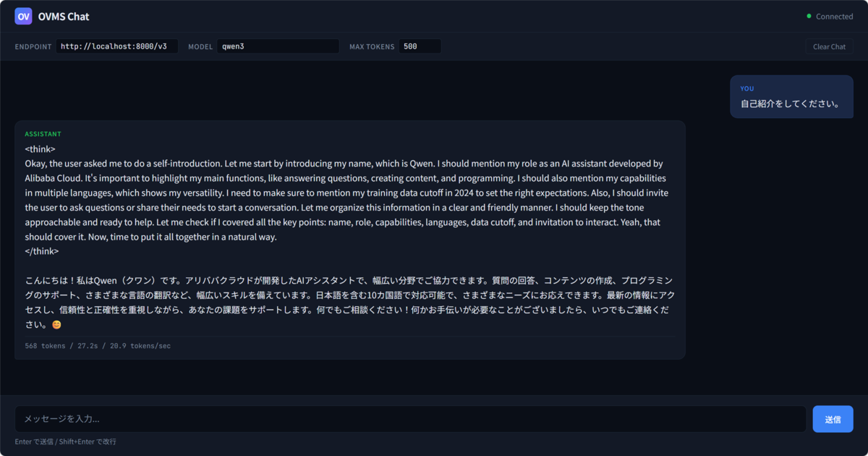Click the Japanese reply starting こんにちは

349,303
